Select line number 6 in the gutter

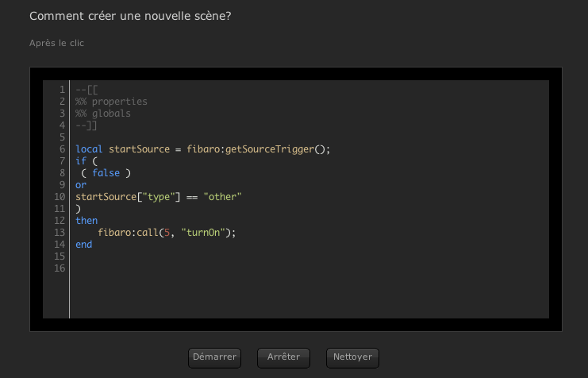click(62, 149)
